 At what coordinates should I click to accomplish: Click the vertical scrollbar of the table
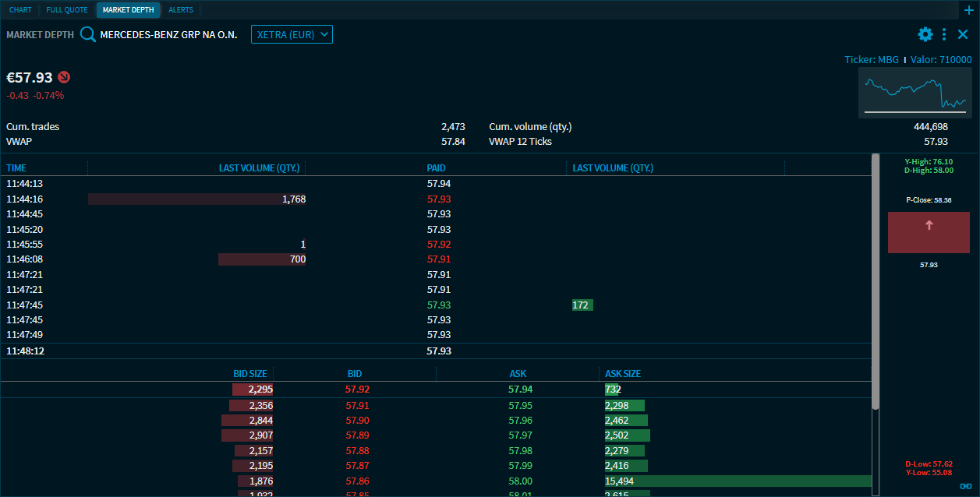click(x=876, y=280)
